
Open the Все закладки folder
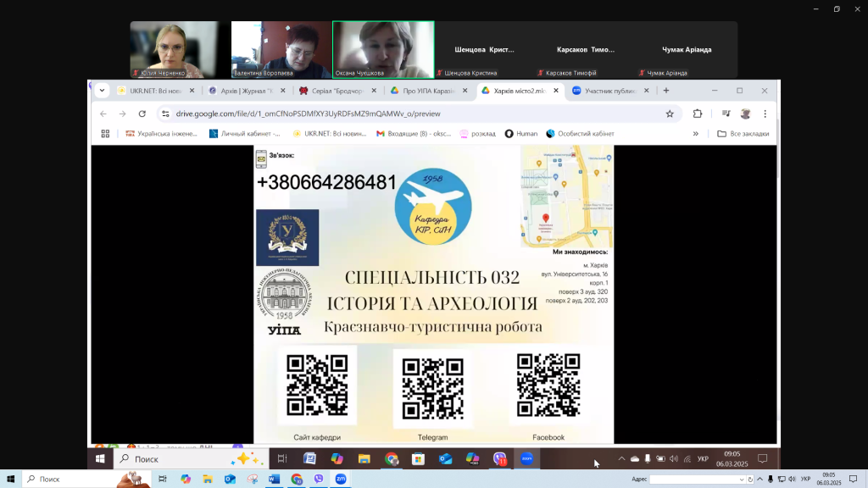click(743, 133)
